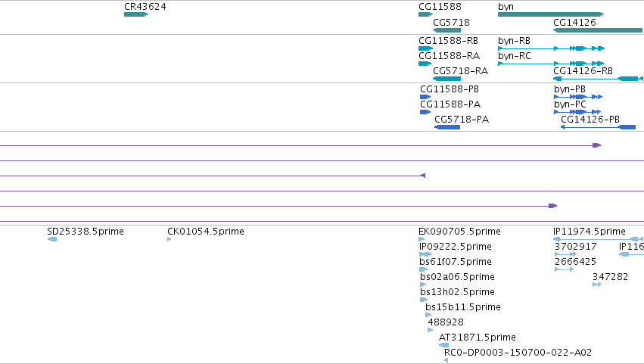Click the CG5718 gene label

click(451, 23)
